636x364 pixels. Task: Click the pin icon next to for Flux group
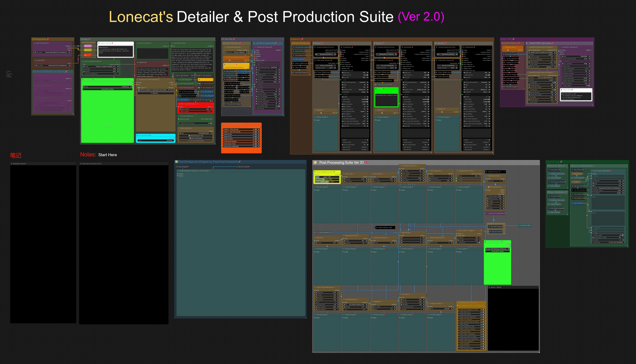pyautogui.click(x=66, y=71)
